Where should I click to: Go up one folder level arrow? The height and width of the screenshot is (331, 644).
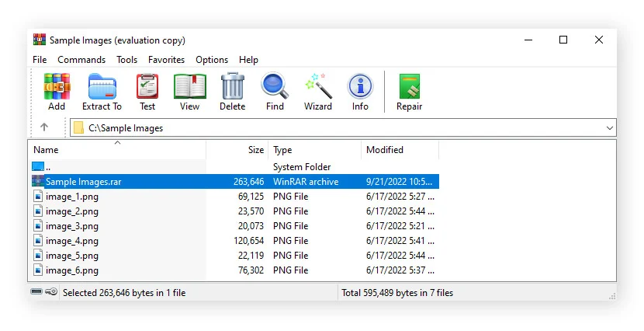tap(44, 127)
